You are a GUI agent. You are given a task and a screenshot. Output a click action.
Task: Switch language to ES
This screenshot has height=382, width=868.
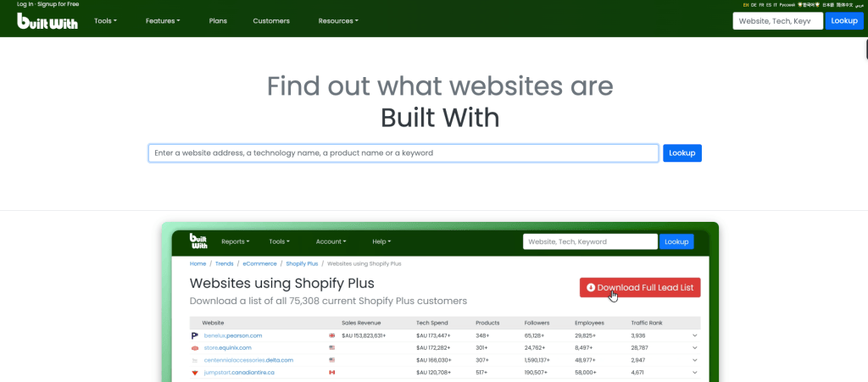pos(769,5)
